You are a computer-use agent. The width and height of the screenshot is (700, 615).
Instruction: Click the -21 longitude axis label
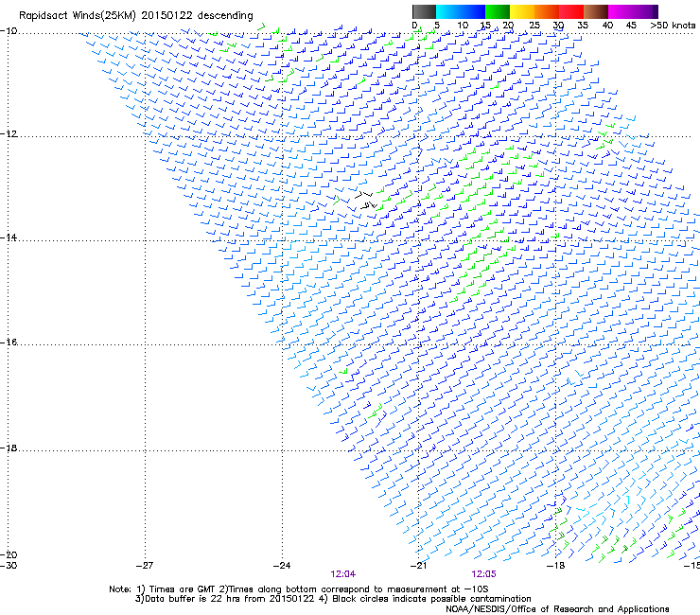point(418,565)
